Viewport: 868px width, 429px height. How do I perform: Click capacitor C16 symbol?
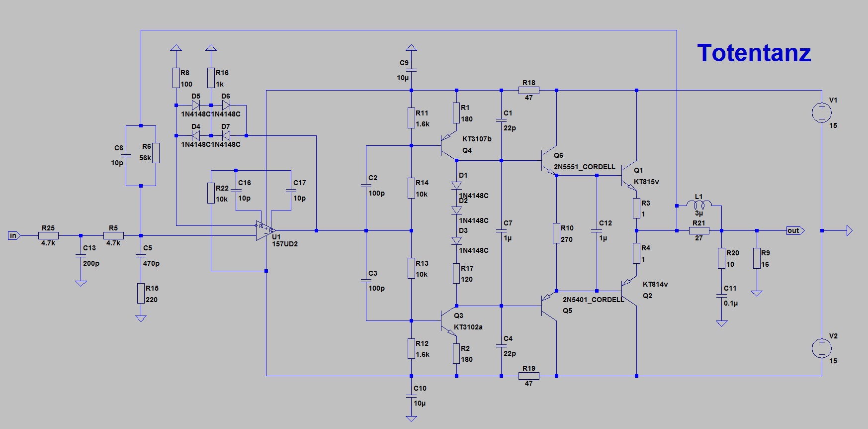tap(236, 191)
